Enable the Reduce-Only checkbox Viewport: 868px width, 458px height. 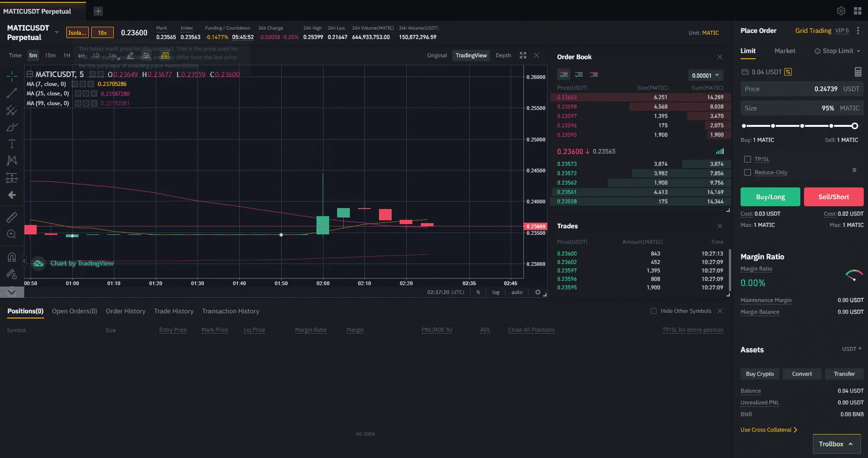click(x=748, y=172)
